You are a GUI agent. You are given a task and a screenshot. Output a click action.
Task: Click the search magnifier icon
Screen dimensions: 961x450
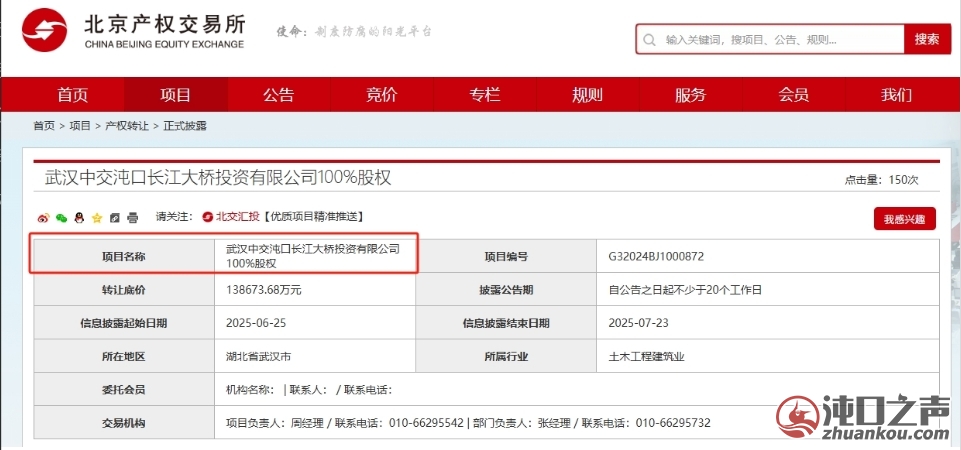pos(649,40)
